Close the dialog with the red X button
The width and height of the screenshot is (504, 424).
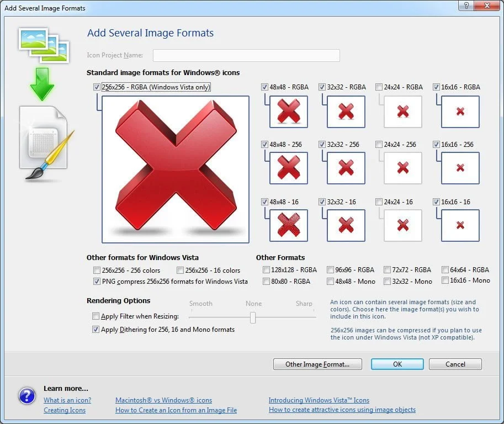pos(487,6)
